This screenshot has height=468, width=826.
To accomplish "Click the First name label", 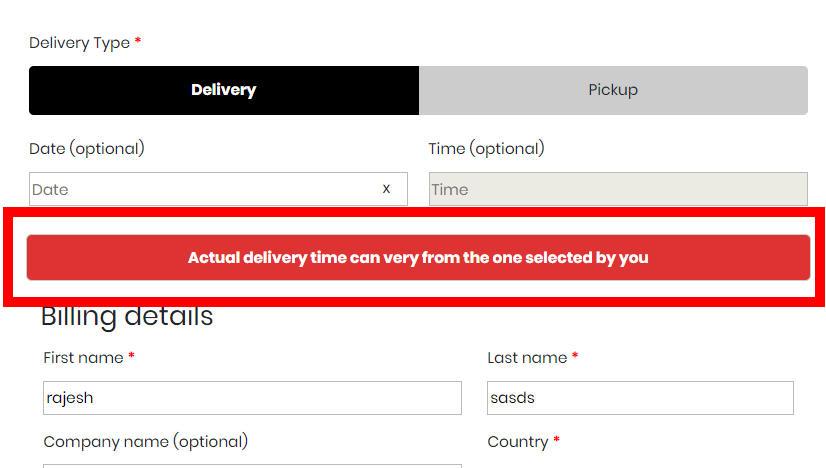I will [x=83, y=358].
